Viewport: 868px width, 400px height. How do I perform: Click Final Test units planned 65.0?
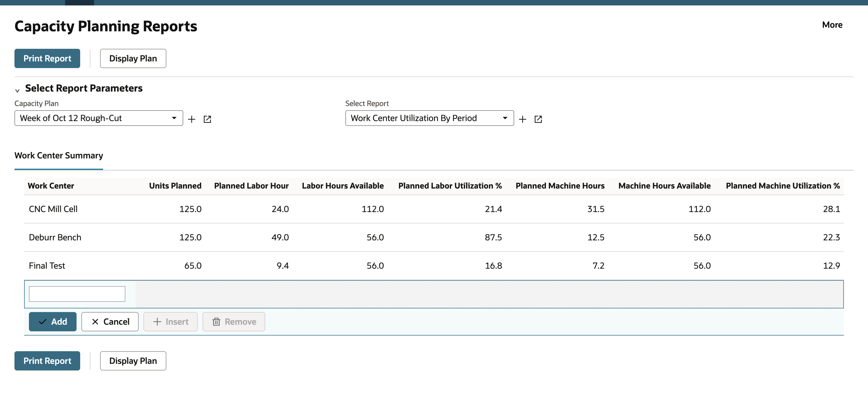click(193, 266)
